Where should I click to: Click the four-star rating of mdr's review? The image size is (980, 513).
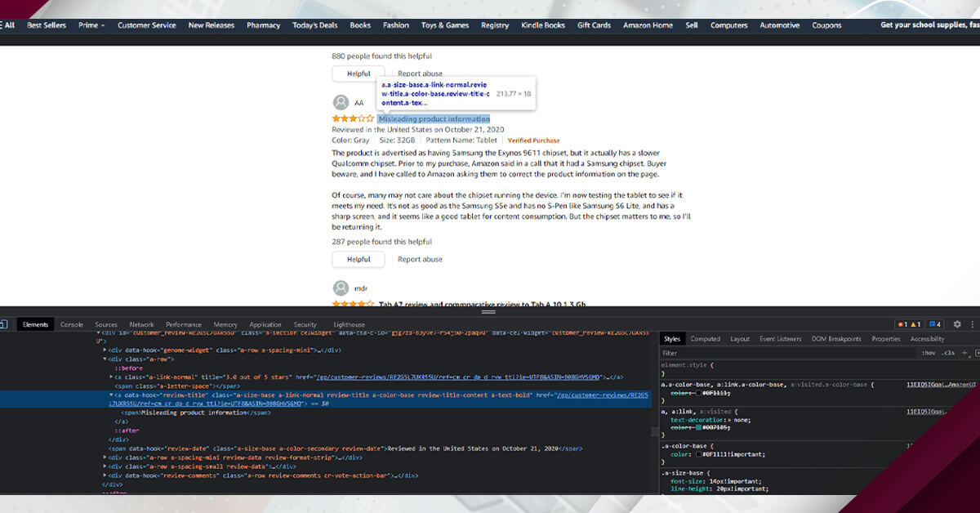pyautogui.click(x=353, y=304)
